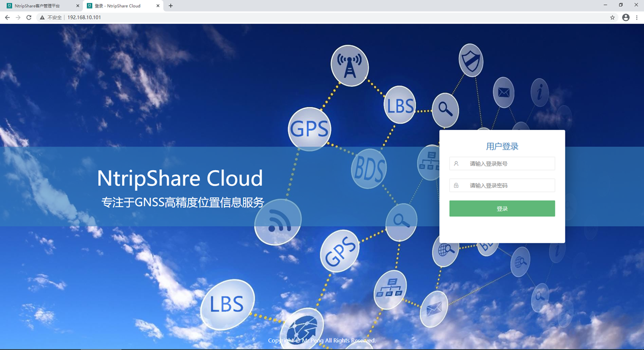This screenshot has height=350, width=644.
Task: Go forward to the next page
Action: pyautogui.click(x=18, y=17)
